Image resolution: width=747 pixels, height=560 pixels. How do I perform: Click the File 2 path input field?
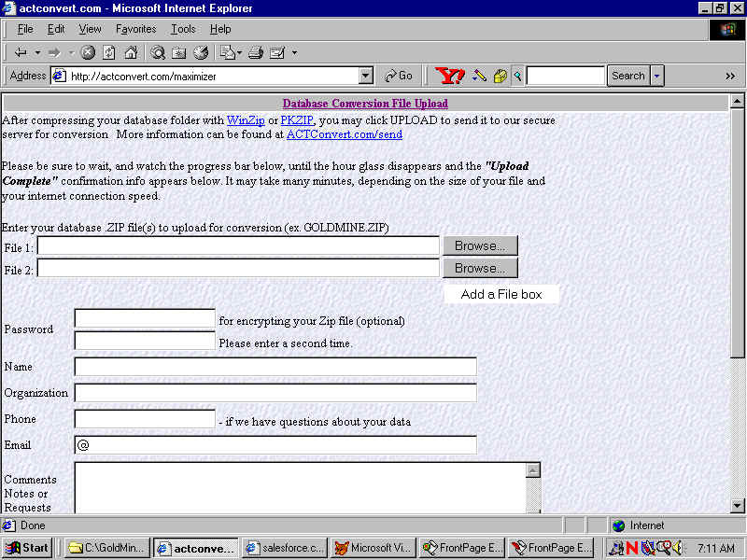pyautogui.click(x=238, y=268)
